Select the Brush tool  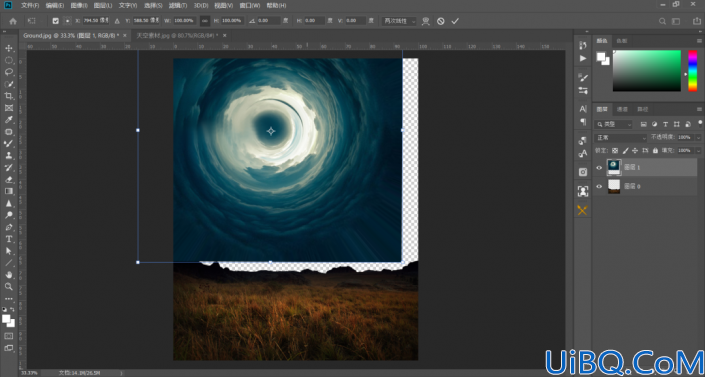click(x=9, y=144)
